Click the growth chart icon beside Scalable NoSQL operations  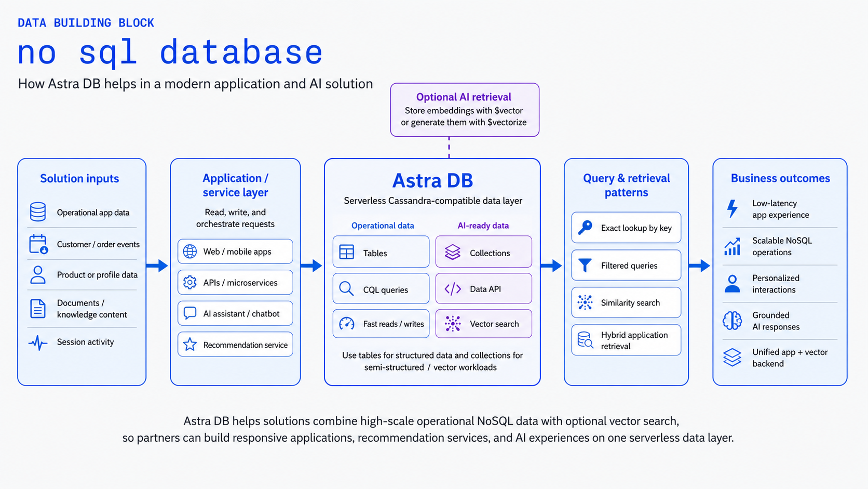733,247
